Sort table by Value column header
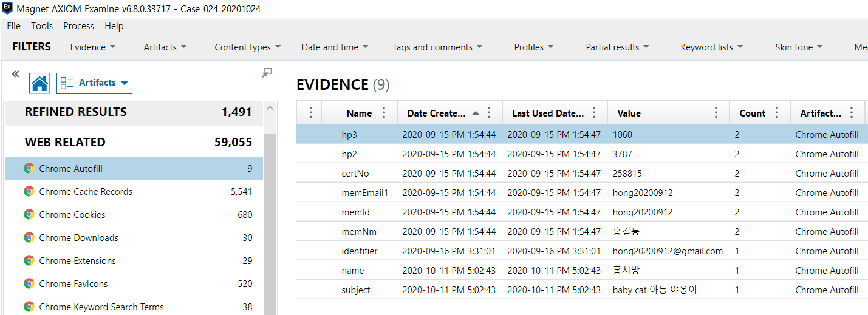Viewport: 868px width, 315px height. [x=629, y=113]
